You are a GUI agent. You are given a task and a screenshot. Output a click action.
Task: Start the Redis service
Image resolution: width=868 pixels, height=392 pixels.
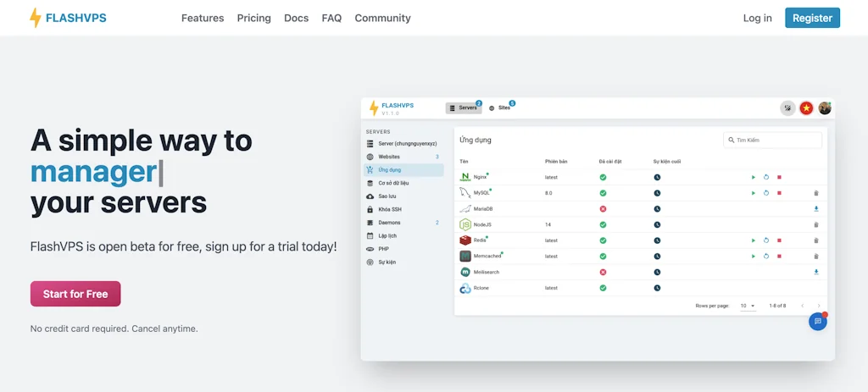(754, 240)
